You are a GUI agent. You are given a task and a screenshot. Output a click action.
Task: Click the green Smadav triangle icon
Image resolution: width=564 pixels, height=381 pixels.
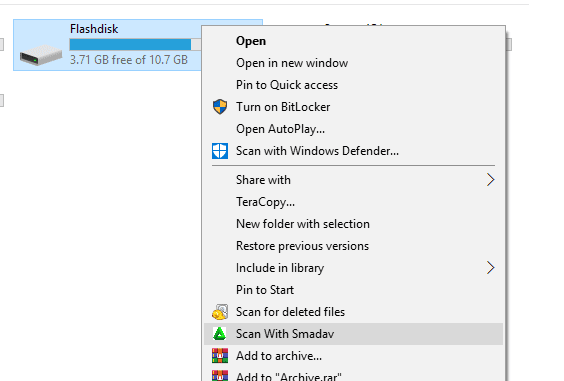coord(219,334)
